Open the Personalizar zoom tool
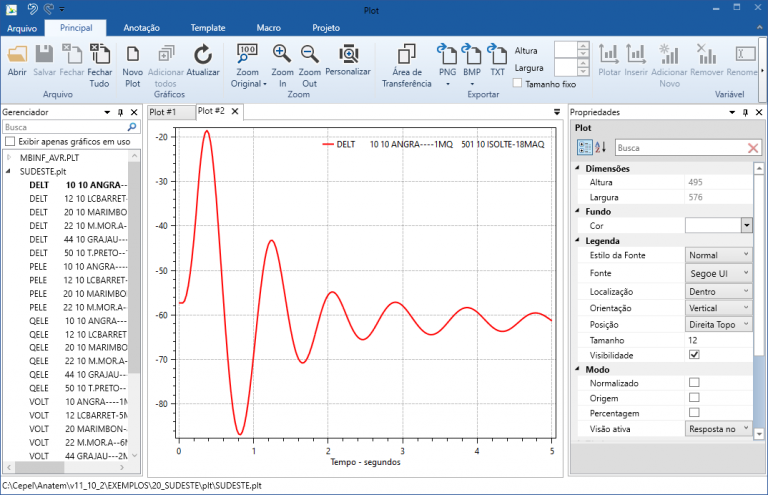The width and height of the screenshot is (768, 495). coord(348,55)
